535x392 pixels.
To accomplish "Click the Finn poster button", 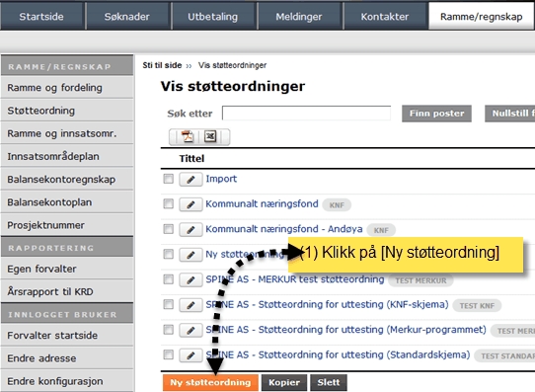I will coord(436,114).
